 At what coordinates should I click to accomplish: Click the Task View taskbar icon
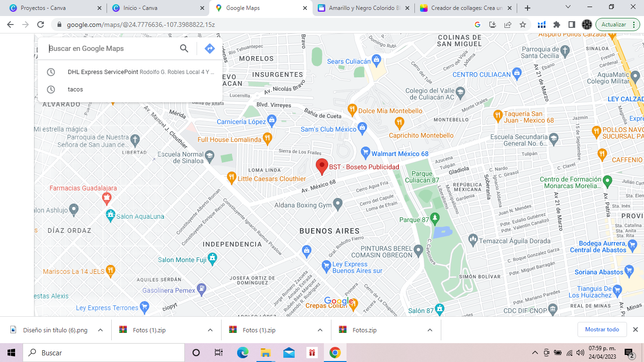pyautogui.click(x=218, y=353)
